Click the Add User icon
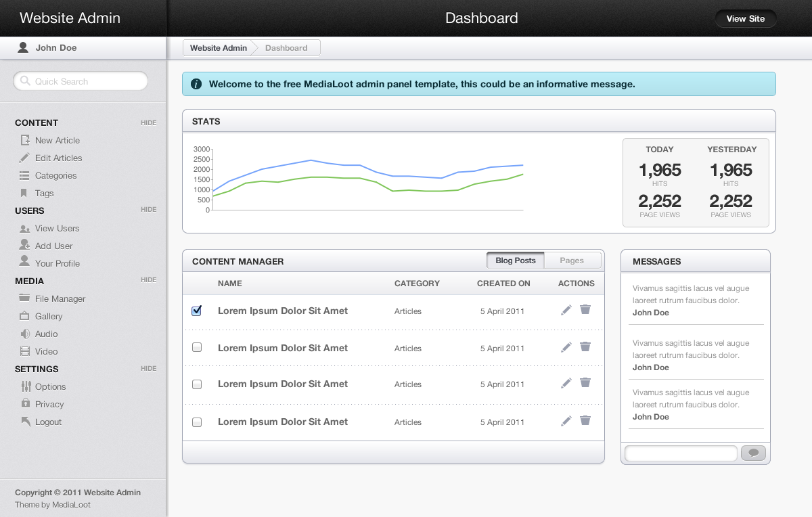 tap(25, 246)
